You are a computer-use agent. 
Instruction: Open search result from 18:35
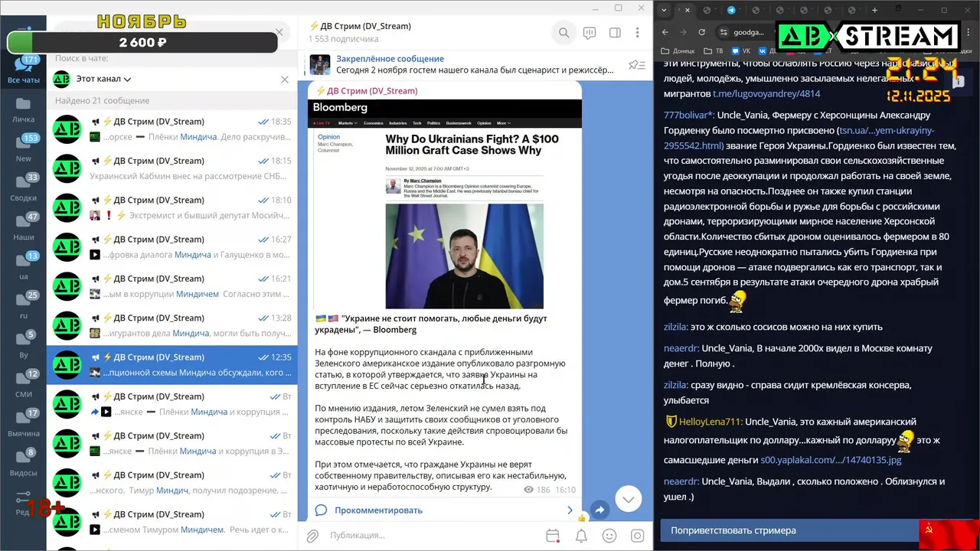(x=172, y=129)
